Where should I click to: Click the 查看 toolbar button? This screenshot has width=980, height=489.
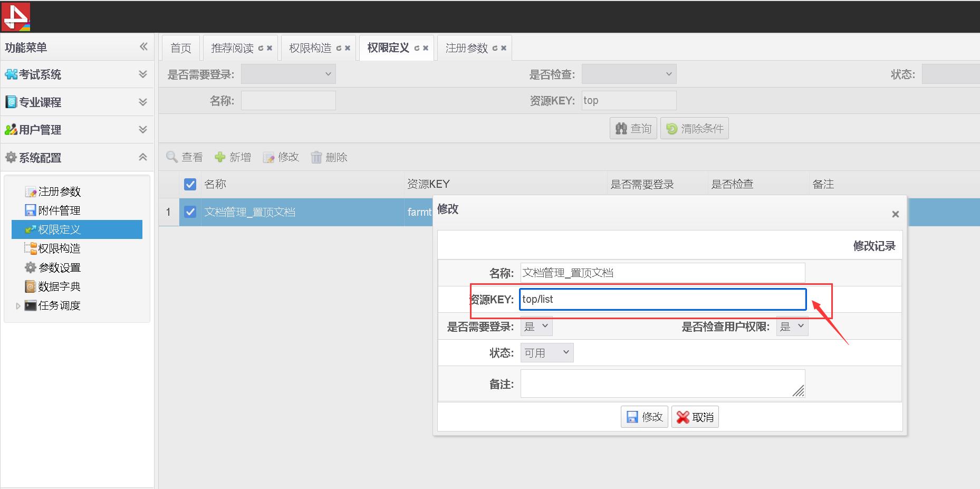[x=185, y=157]
